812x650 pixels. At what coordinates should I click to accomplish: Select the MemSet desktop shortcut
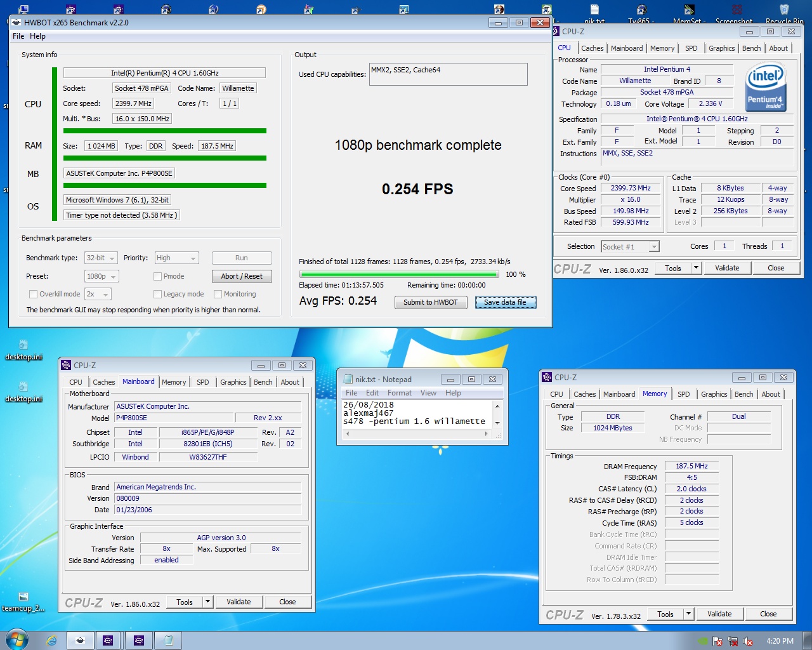(x=689, y=14)
